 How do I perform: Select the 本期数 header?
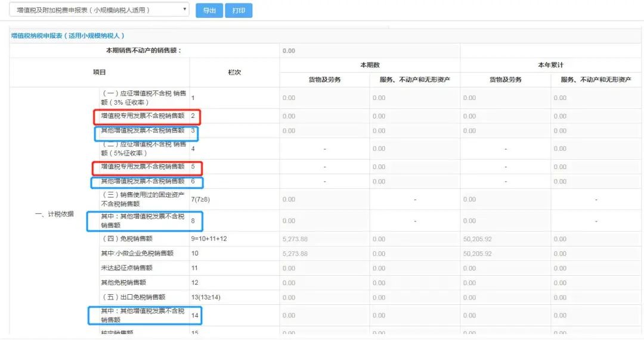[x=370, y=65]
